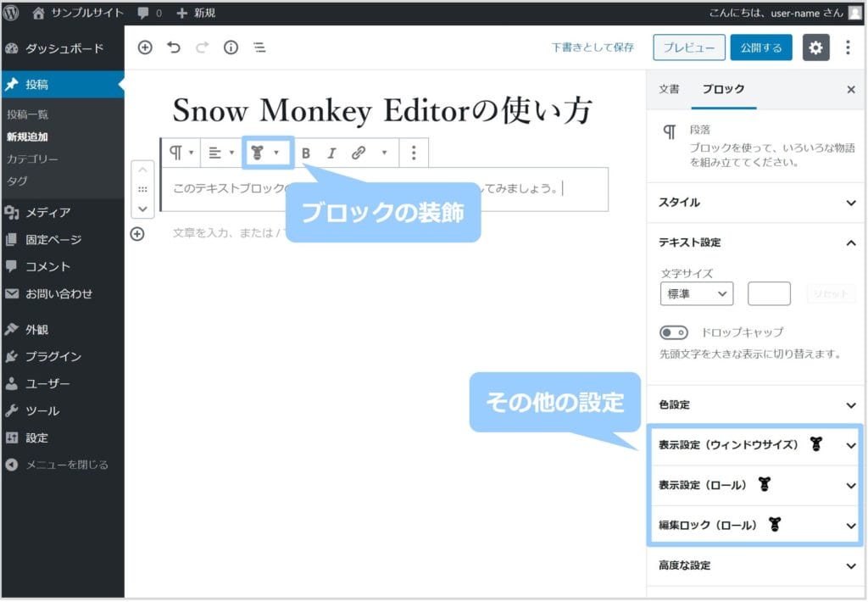Toggle italic formatting
The image size is (868, 602).
(x=331, y=153)
